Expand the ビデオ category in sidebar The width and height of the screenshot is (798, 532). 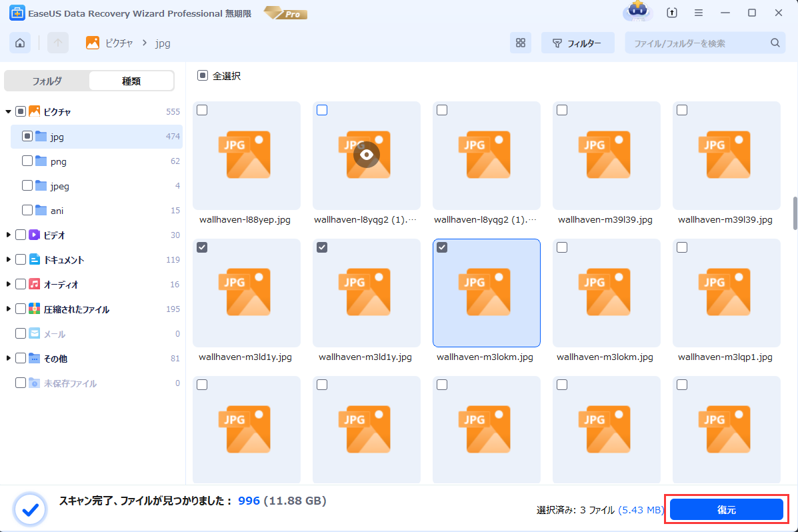[x=9, y=235]
